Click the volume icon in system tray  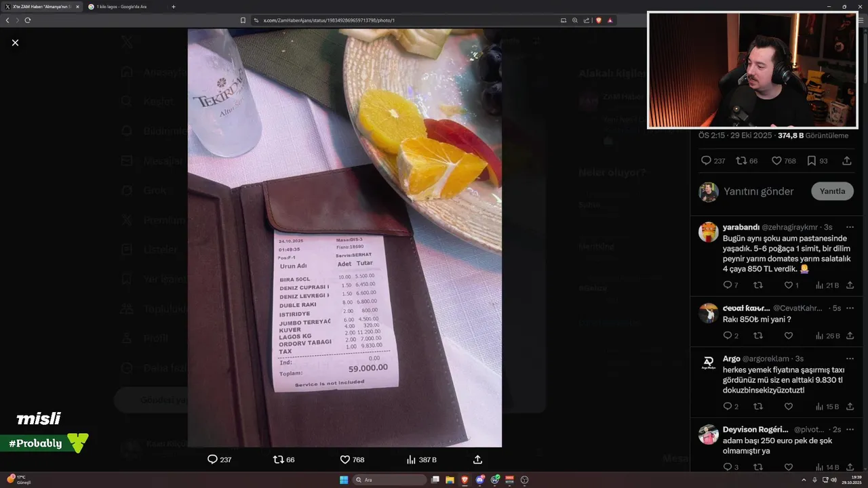point(833,480)
